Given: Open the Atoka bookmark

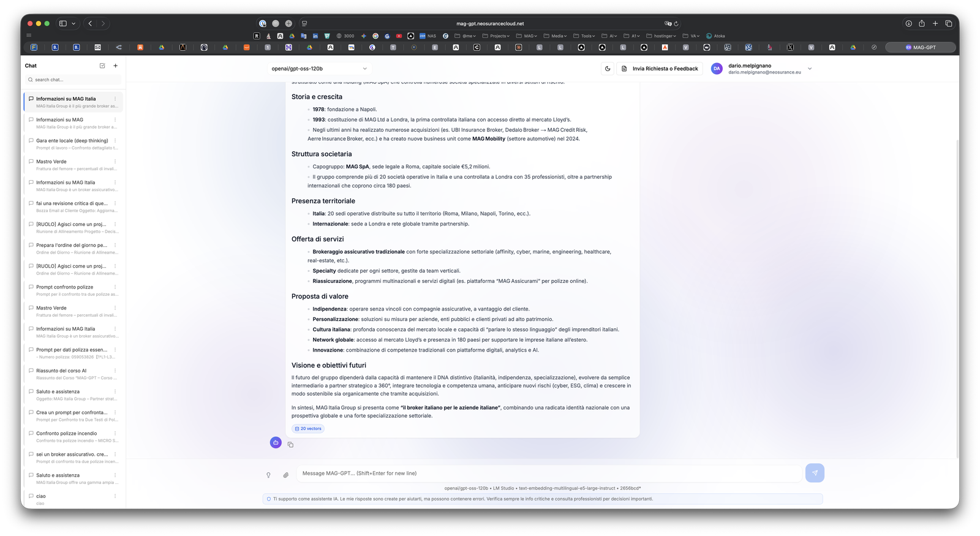Looking at the screenshot, I should pos(715,36).
